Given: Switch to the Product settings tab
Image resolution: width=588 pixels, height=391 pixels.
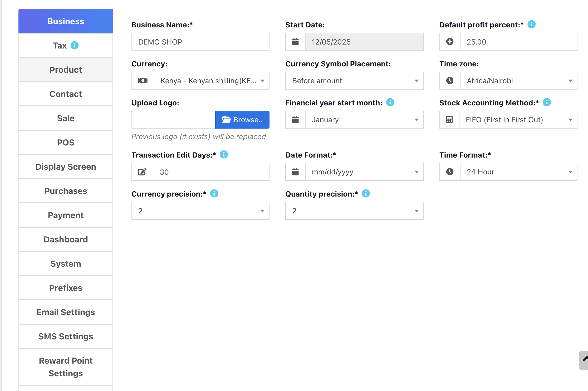Looking at the screenshot, I should (x=66, y=70).
